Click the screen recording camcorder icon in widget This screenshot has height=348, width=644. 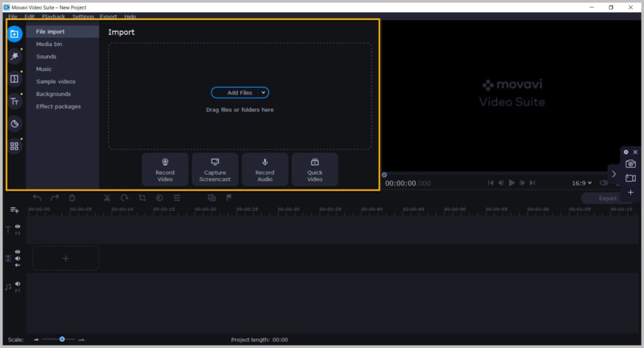point(630,178)
